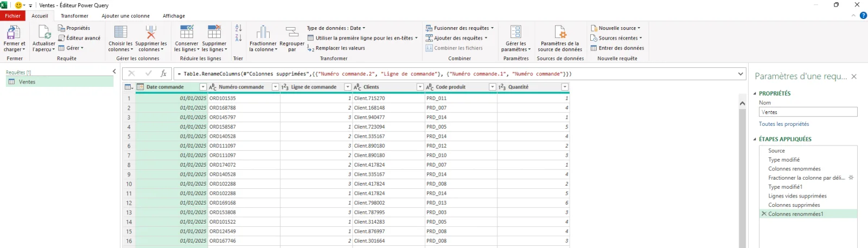Click the grid vertical scrollbar up arrow

pos(743,103)
